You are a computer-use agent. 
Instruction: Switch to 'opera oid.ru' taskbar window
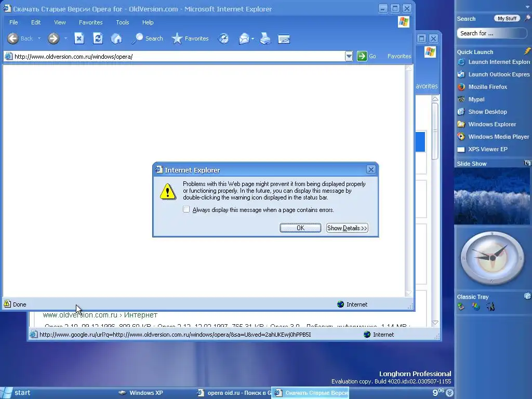234,393
